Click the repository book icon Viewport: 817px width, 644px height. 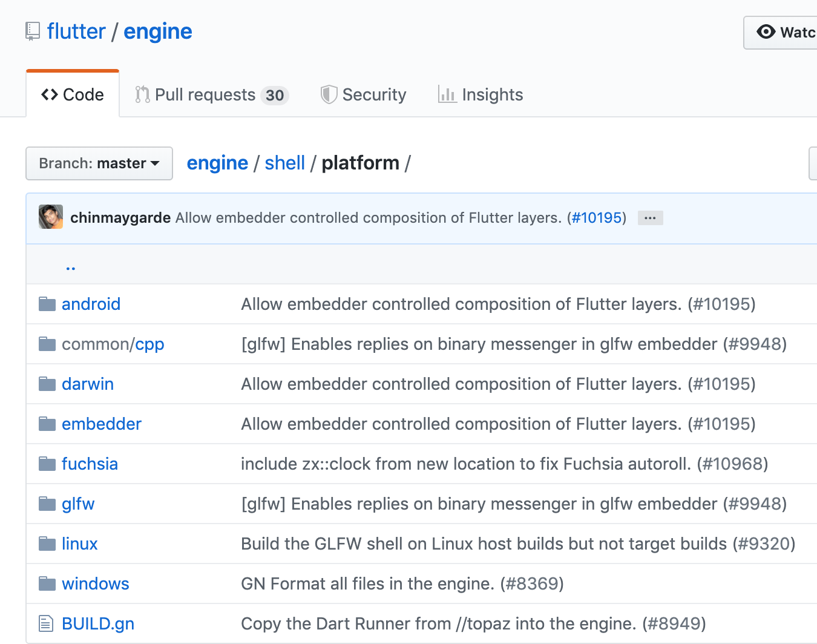[33, 31]
